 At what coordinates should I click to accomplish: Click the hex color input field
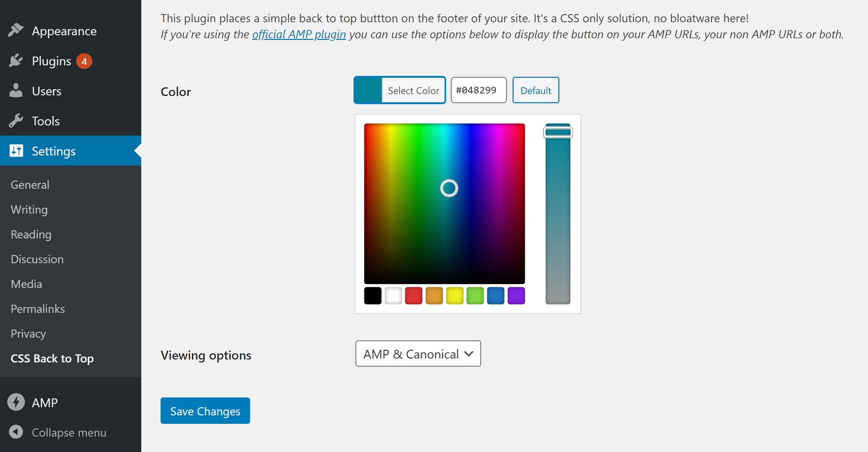tap(478, 90)
